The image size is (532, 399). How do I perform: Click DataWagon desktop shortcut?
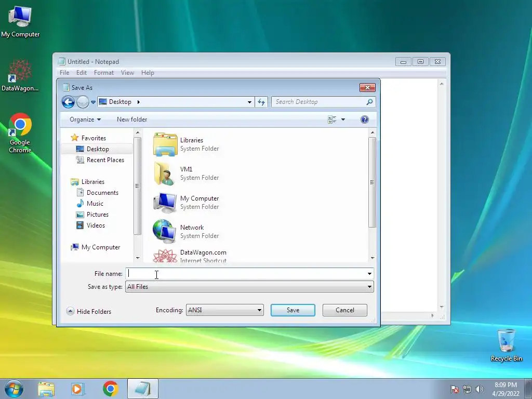20,75
